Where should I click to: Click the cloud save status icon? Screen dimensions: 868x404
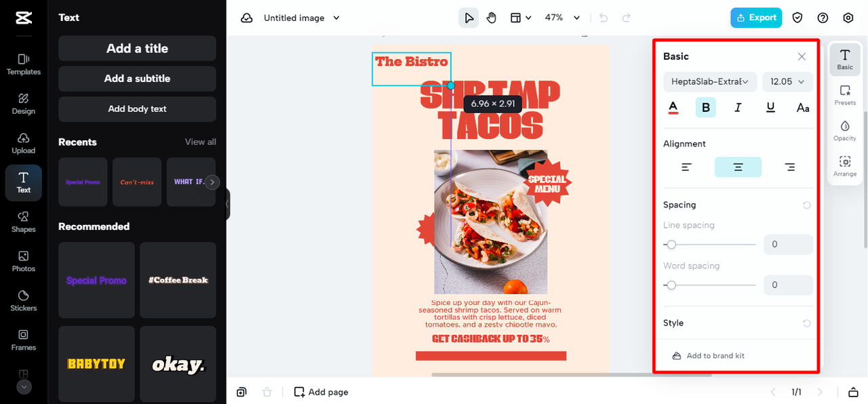247,18
